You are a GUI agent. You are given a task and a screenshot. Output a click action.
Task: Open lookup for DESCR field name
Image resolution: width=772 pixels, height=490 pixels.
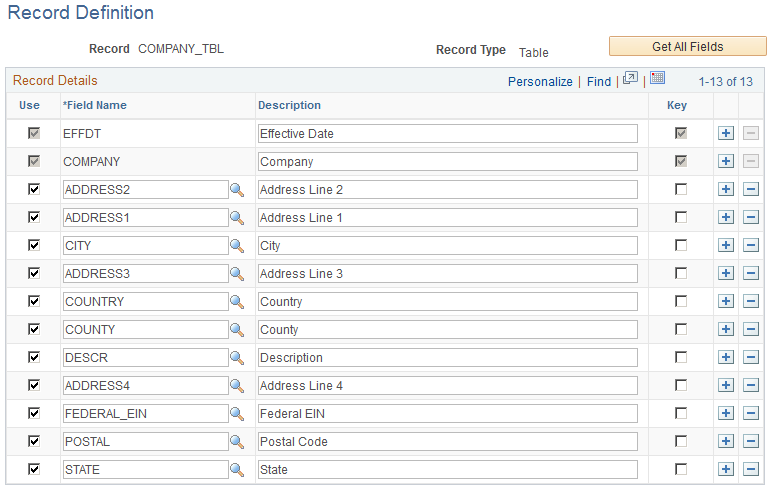point(237,358)
